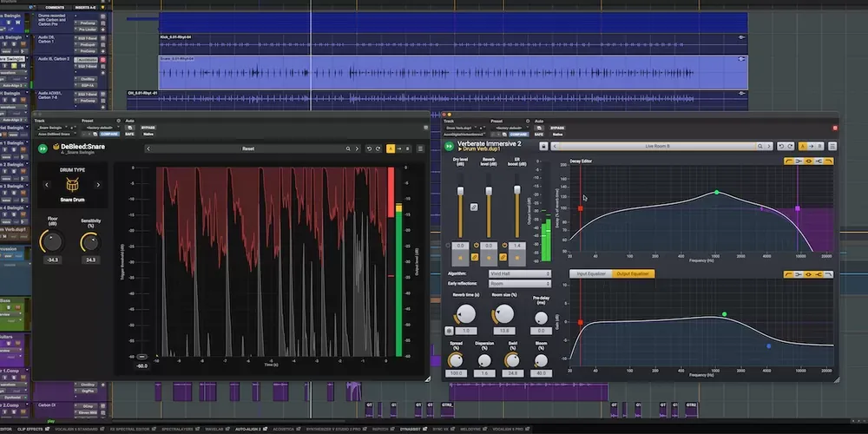Viewport: 868px width, 434px height.
Task: Toggle reverb level mute power icon
Action: 477,246
